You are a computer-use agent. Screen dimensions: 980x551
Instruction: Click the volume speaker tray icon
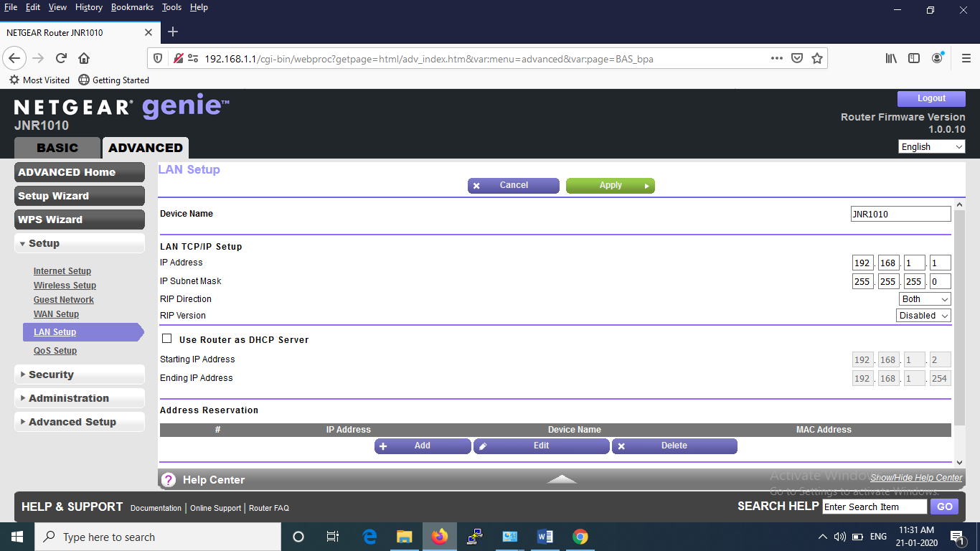click(839, 537)
